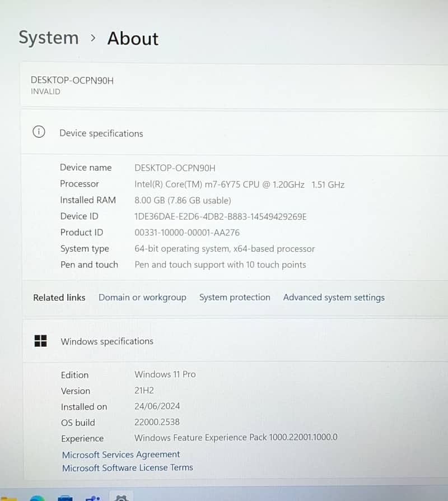Image resolution: width=448 pixels, height=501 pixels.
Task: Click the Settings gear icon in taskbar
Action: coord(121,498)
